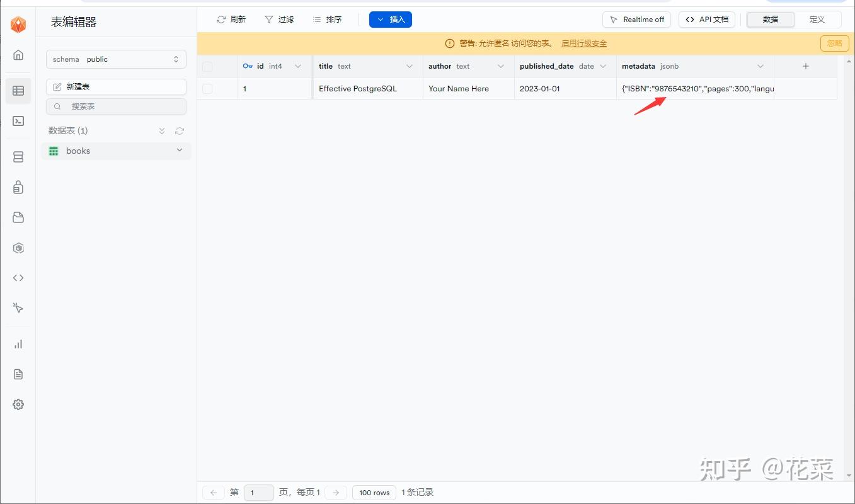Toggle the Realtime off switch

point(636,19)
